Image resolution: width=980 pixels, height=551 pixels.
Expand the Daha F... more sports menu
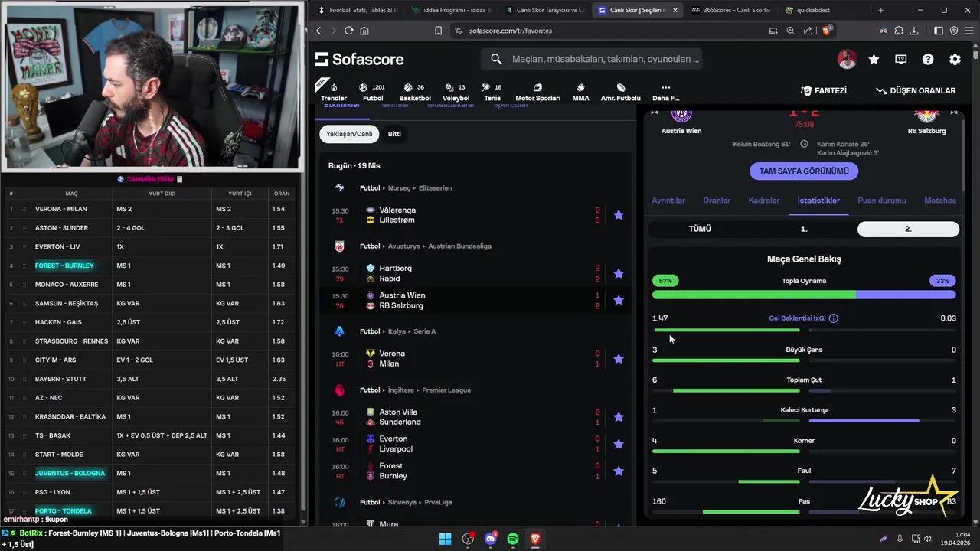665,92
